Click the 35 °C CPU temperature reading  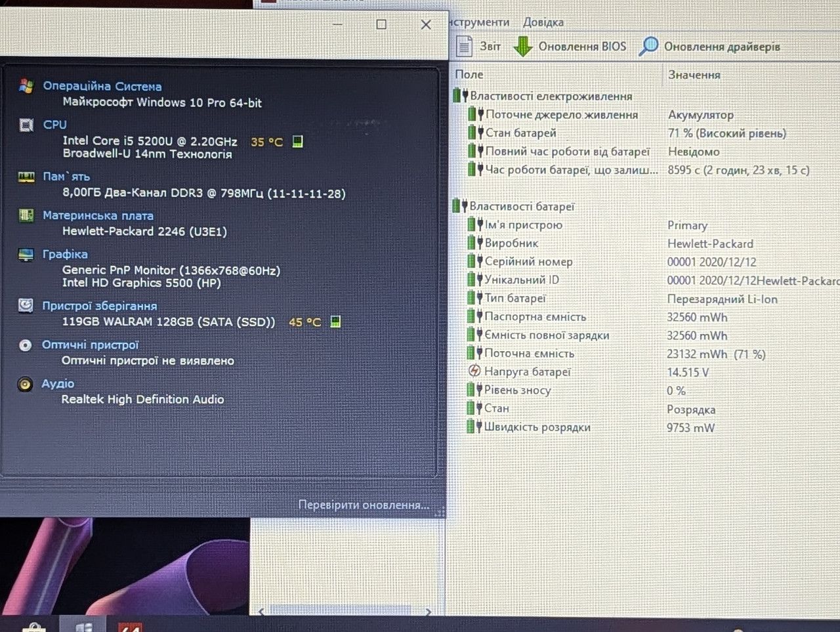tap(266, 141)
